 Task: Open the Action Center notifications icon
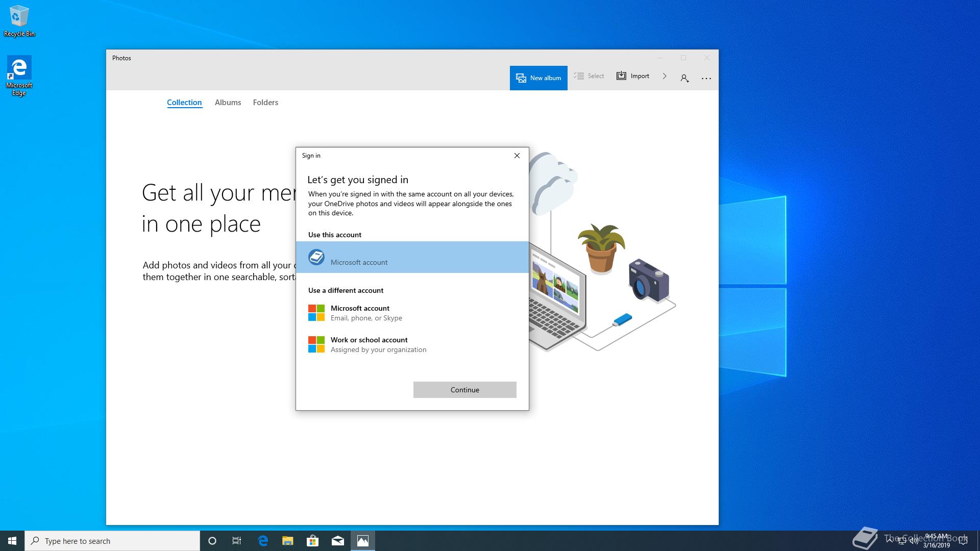tap(963, 541)
